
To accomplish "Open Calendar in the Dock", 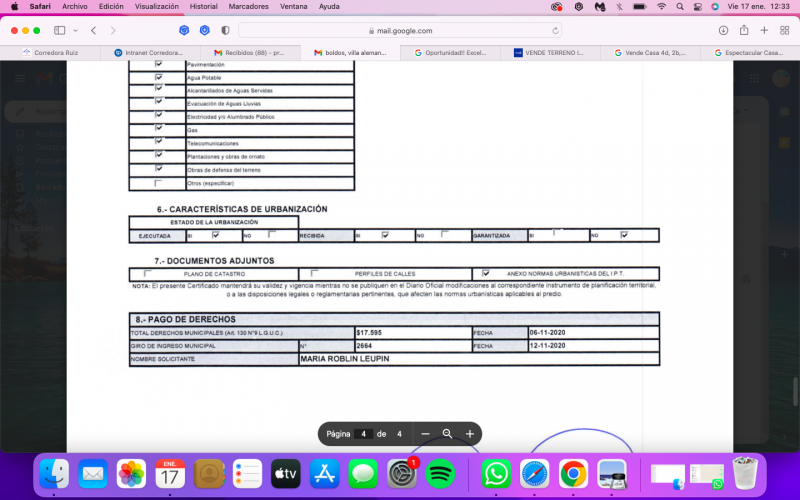I will coord(170,474).
